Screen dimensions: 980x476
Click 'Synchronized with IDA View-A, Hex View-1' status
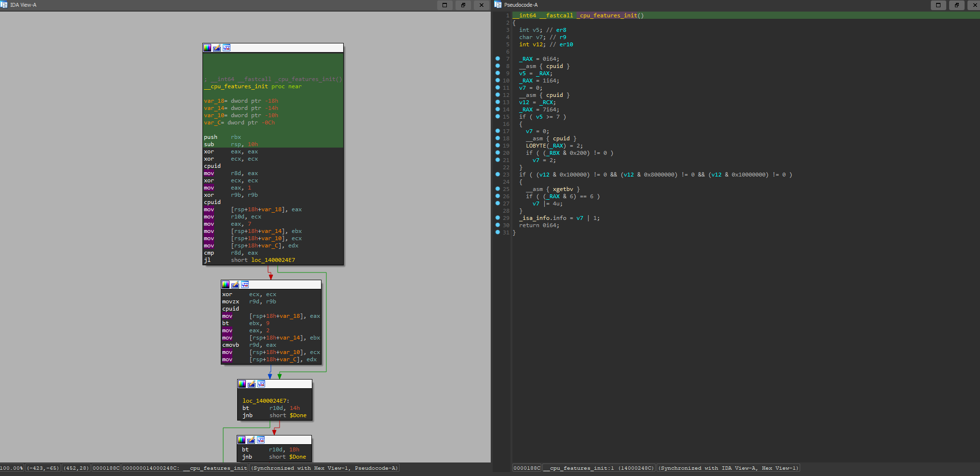tap(728, 468)
